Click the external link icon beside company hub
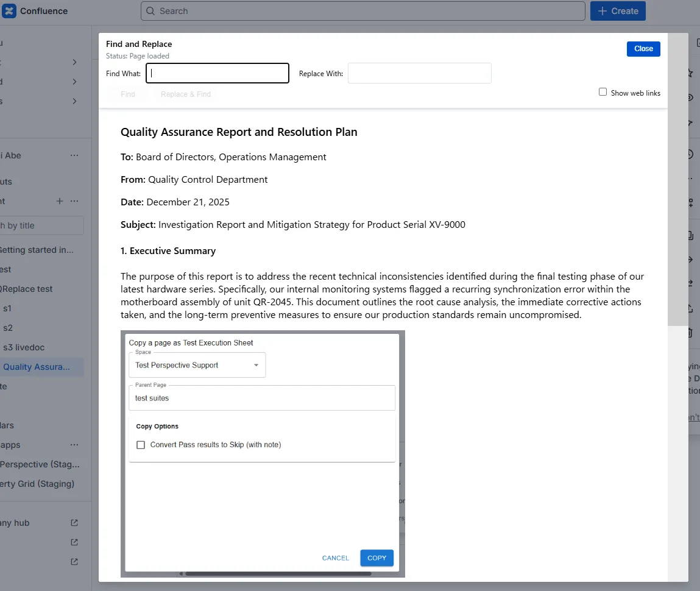The width and height of the screenshot is (700, 591). pos(74,523)
